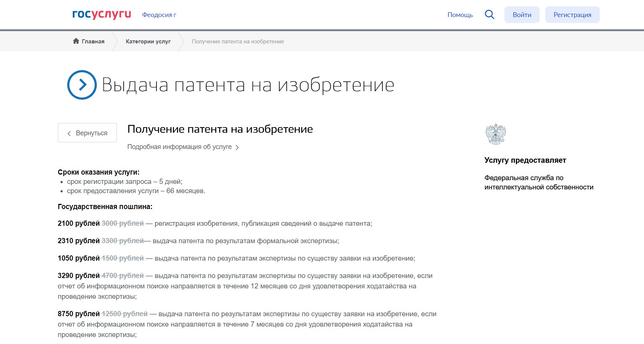Click text срок предоставления услуги – 66 месяцев
The image size is (644, 344).
pyautogui.click(x=136, y=191)
